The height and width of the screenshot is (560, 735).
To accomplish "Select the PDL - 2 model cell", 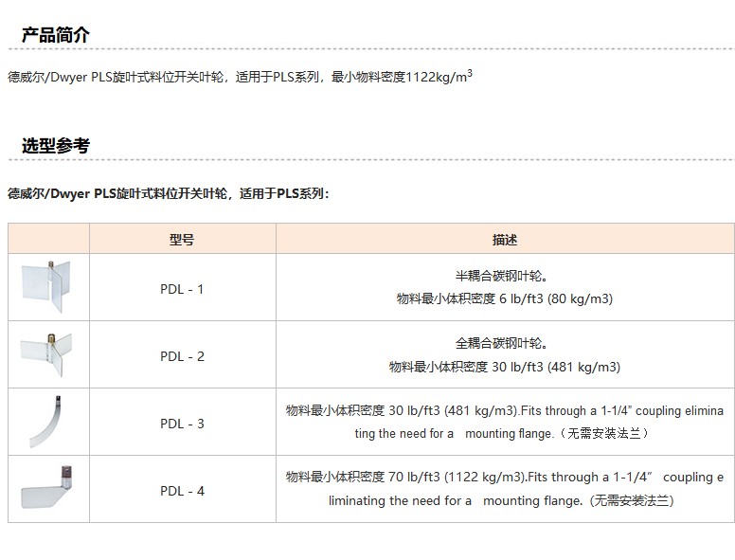I will tap(183, 356).
